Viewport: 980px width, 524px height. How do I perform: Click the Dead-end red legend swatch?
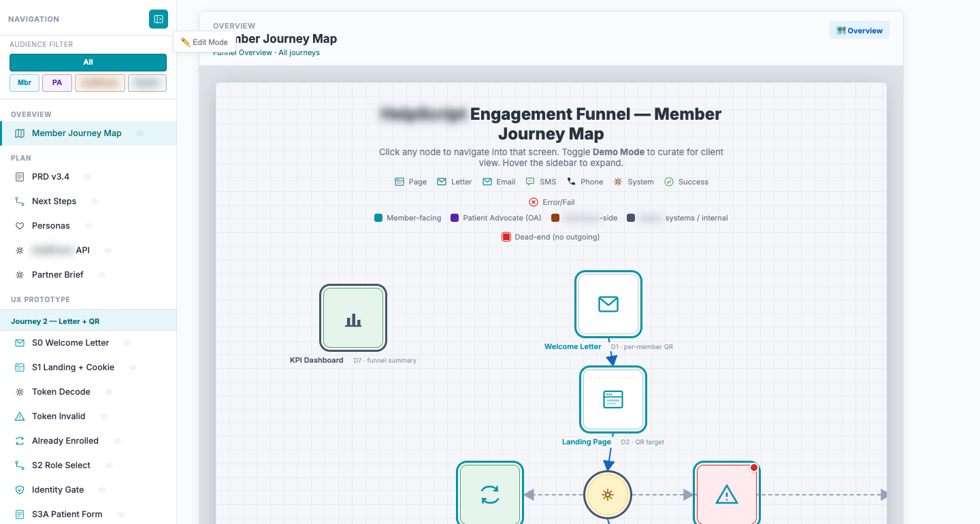tap(506, 238)
